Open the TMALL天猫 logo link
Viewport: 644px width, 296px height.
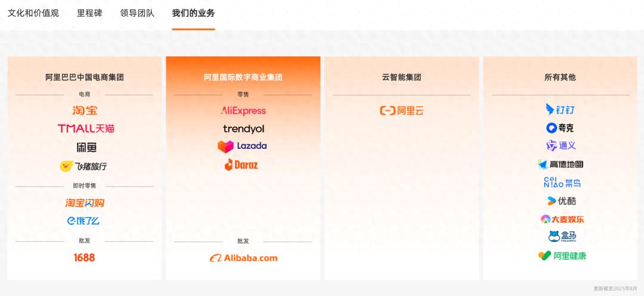tap(85, 129)
